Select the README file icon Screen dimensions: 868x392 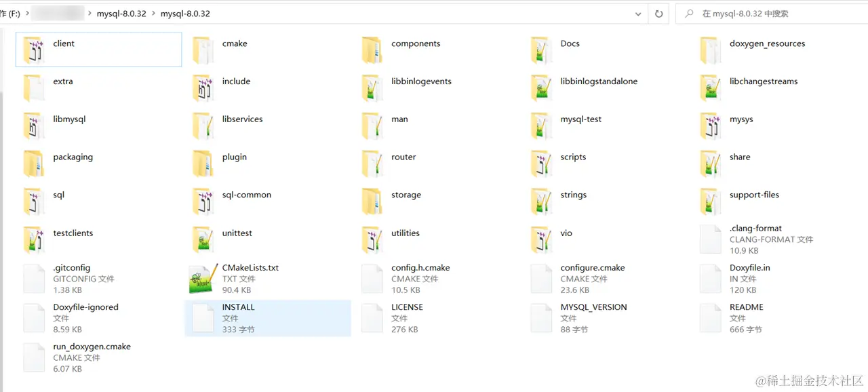pos(711,318)
